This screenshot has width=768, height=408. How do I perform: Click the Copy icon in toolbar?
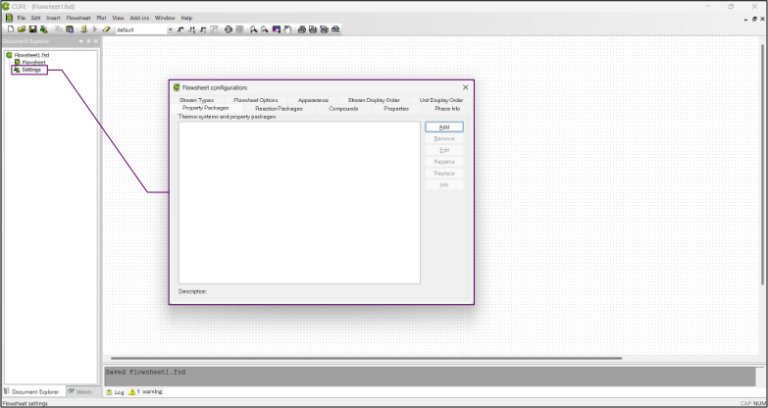(58, 29)
